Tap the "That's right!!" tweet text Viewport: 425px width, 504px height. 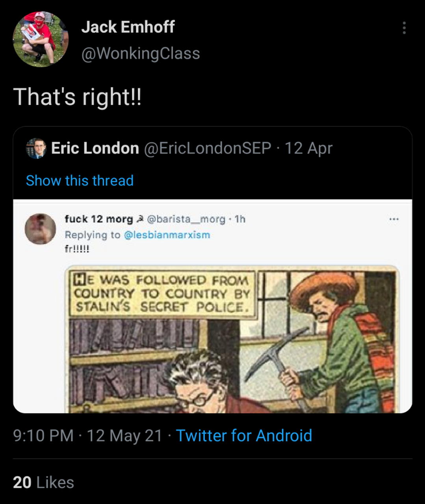[x=77, y=97]
